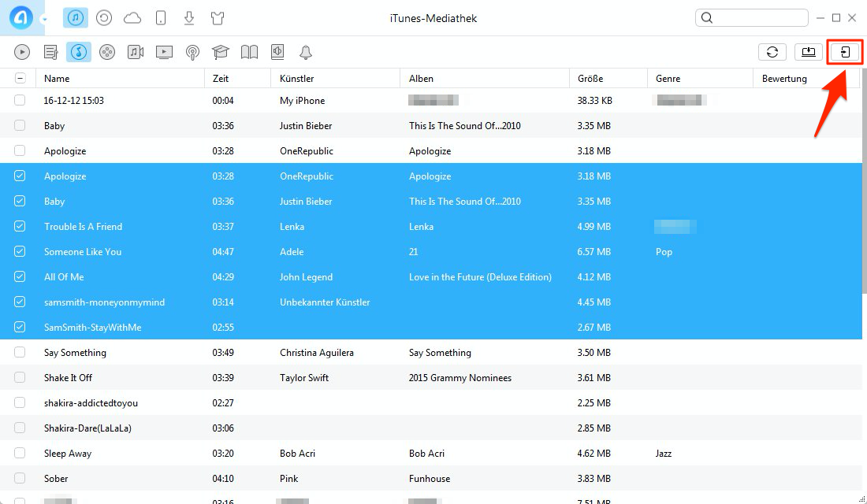Select the Music Videos category icon
Image resolution: width=867 pixels, height=504 pixels.
click(x=136, y=52)
